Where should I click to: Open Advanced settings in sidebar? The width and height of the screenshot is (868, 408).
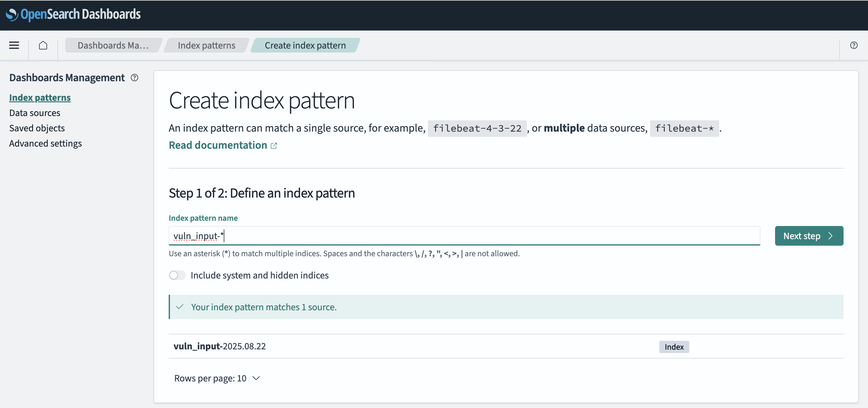point(46,144)
